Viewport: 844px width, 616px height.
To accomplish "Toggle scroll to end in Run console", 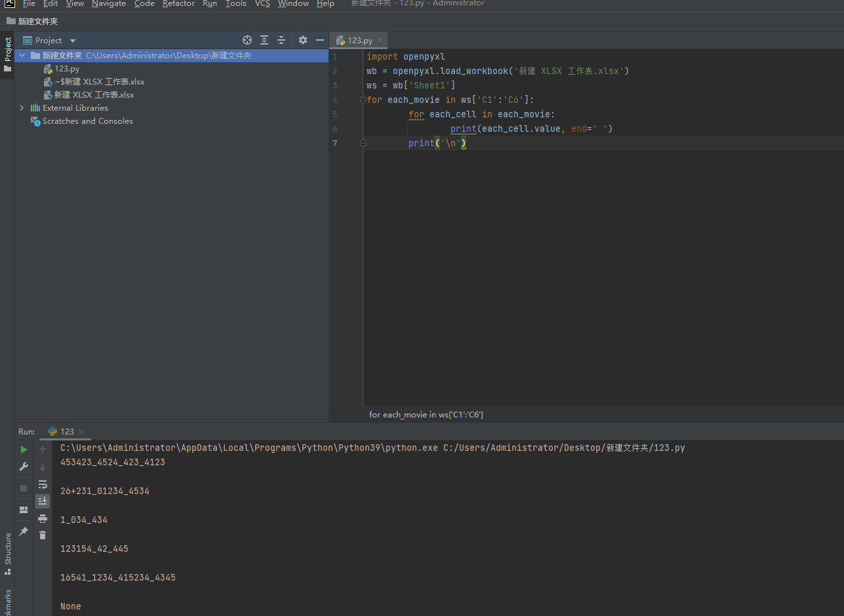I will (43, 501).
